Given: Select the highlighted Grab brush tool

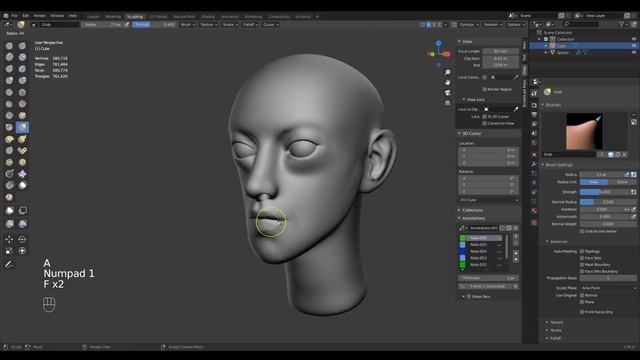Looking at the screenshot, I should (x=22, y=127).
